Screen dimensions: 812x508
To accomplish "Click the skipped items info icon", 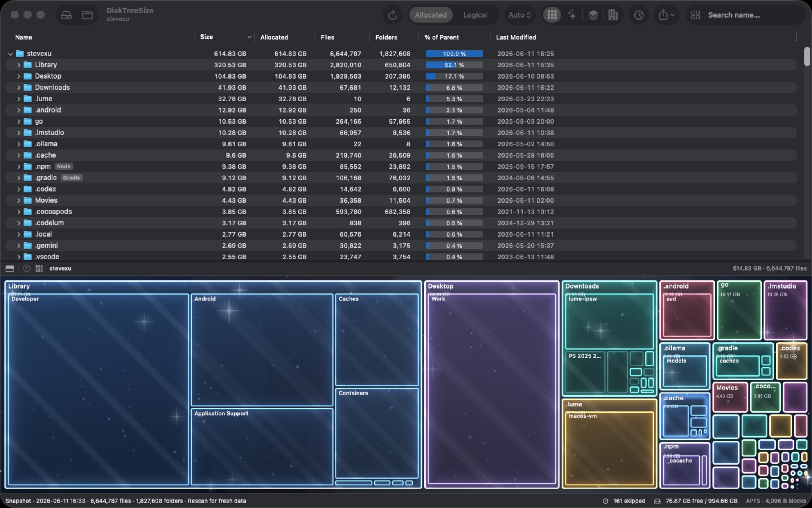I will (605, 501).
